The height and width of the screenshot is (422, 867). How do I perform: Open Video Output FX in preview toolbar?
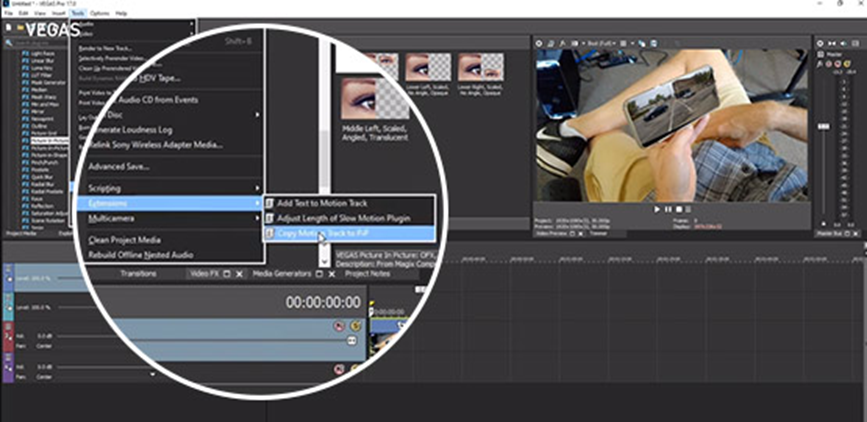tap(563, 43)
